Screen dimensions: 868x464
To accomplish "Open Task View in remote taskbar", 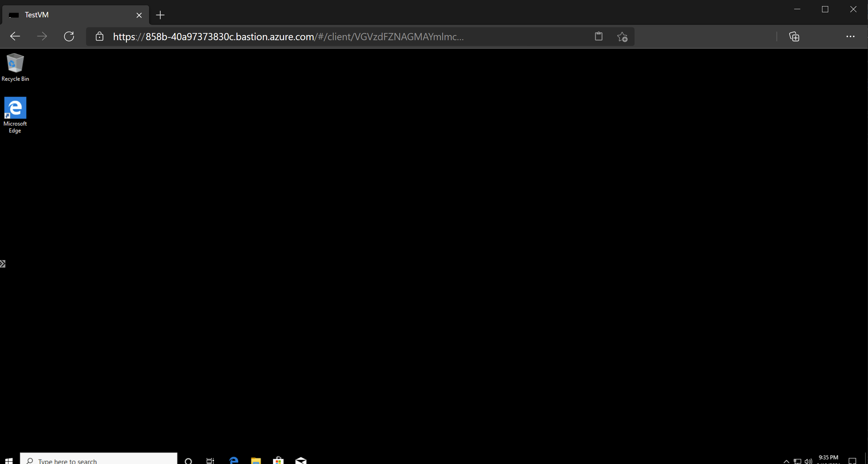I will pos(210,461).
